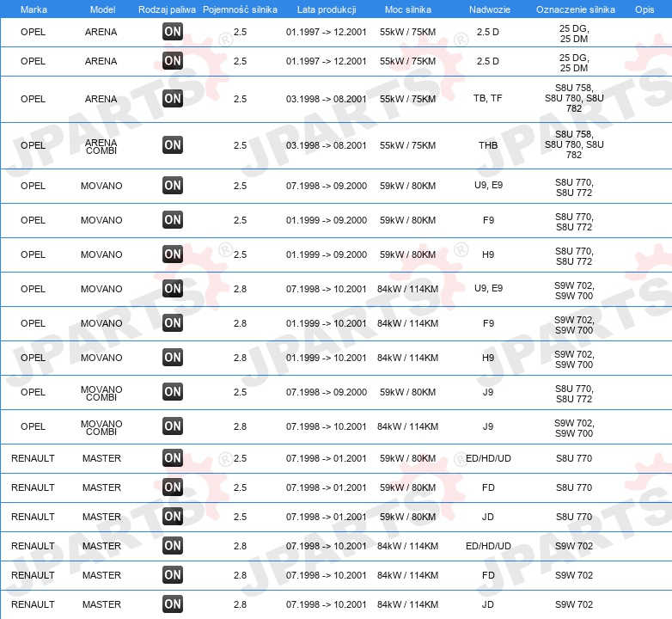
Task: Select '07.1998 -> 01.2001' in the 2.5 ED/HD/UD row
Action: click(x=327, y=458)
